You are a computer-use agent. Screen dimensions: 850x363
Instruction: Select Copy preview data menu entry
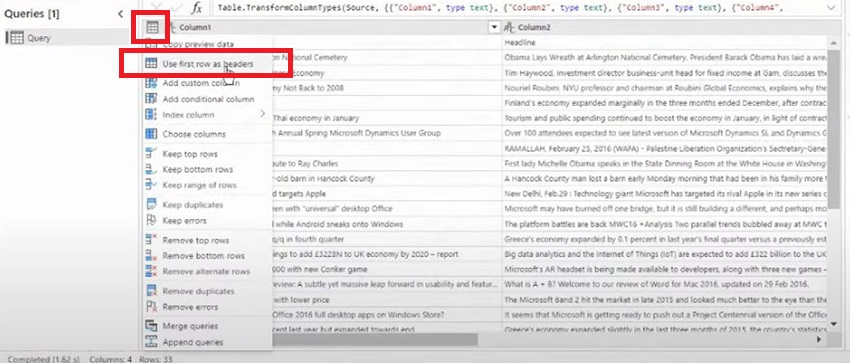click(198, 44)
